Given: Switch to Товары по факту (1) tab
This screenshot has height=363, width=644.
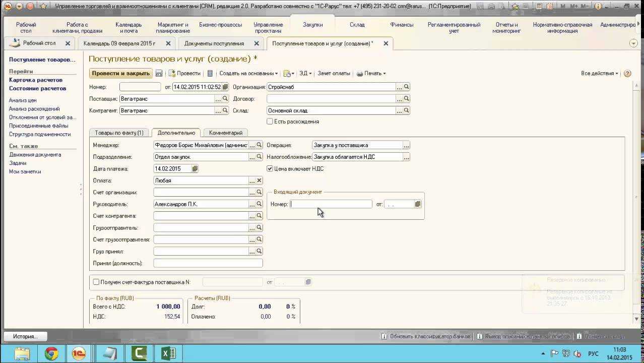Looking at the screenshot, I should [x=119, y=133].
